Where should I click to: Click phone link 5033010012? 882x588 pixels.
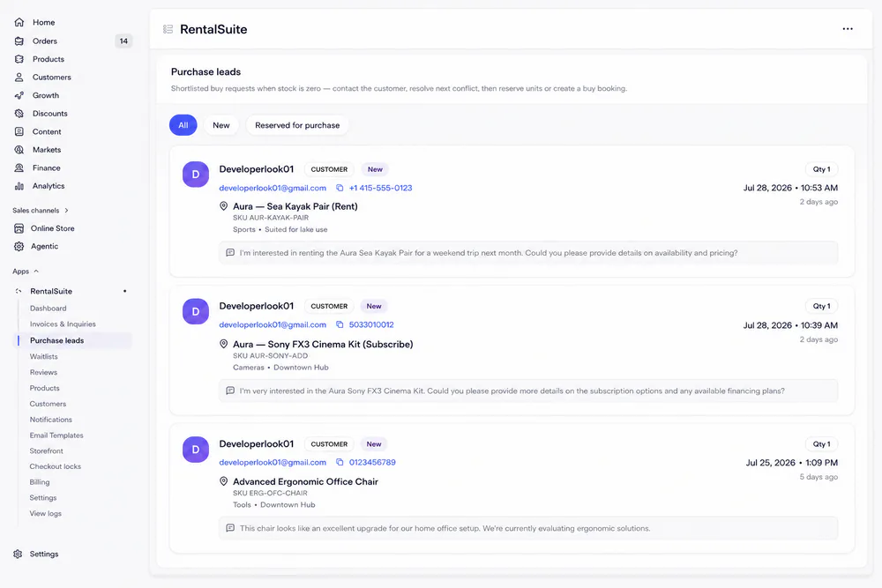pyautogui.click(x=371, y=325)
